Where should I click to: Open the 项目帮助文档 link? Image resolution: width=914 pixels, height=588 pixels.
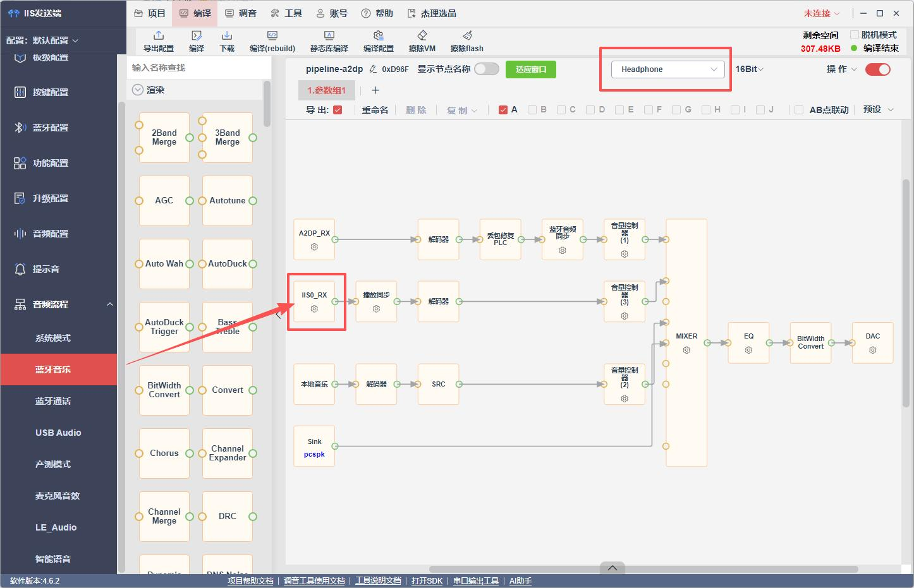click(x=250, y=581)
